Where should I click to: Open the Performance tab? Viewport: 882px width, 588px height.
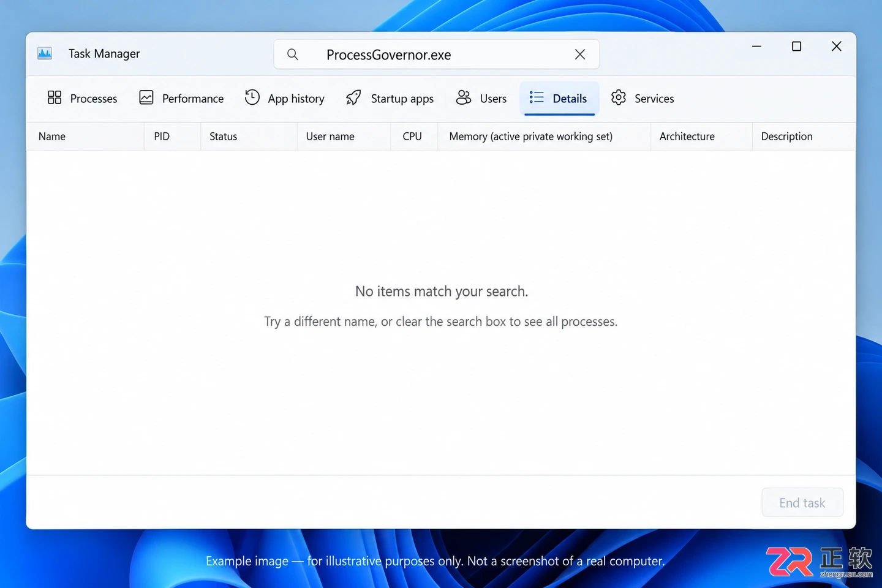click(x=181, y=99)
